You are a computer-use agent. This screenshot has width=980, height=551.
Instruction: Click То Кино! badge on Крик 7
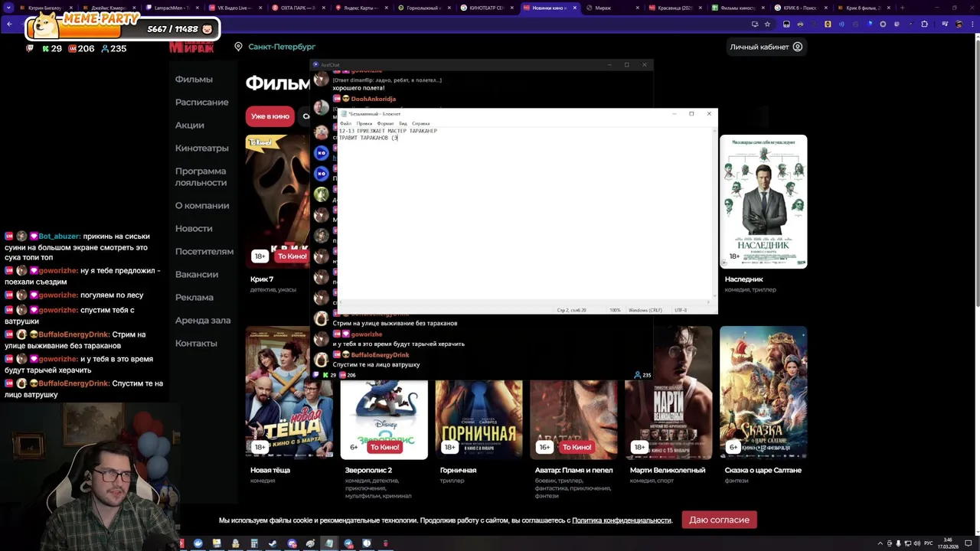click(292, 256)
